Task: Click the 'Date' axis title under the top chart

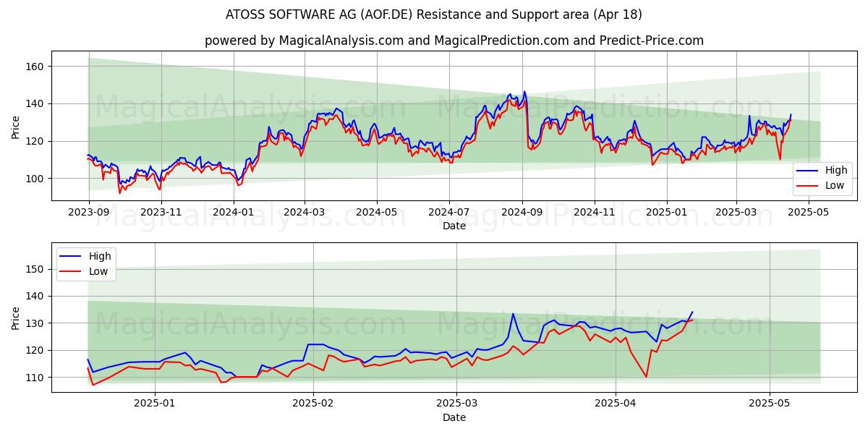Action: click(454, 226)
